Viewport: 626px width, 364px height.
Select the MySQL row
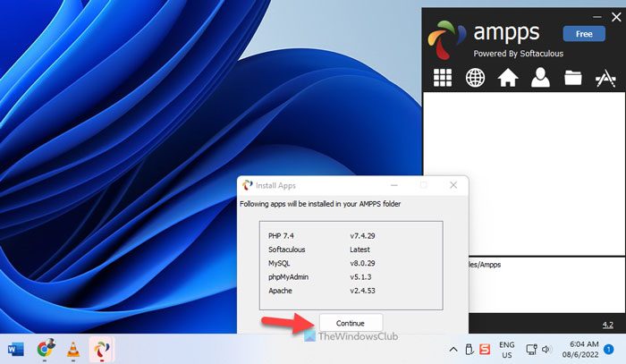point(322,264)
